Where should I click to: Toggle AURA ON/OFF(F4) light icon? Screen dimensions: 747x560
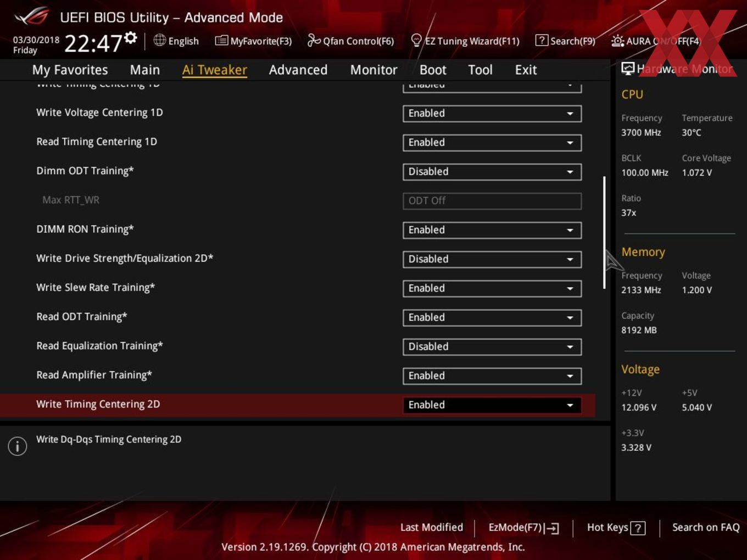click(x=617, y=41)
